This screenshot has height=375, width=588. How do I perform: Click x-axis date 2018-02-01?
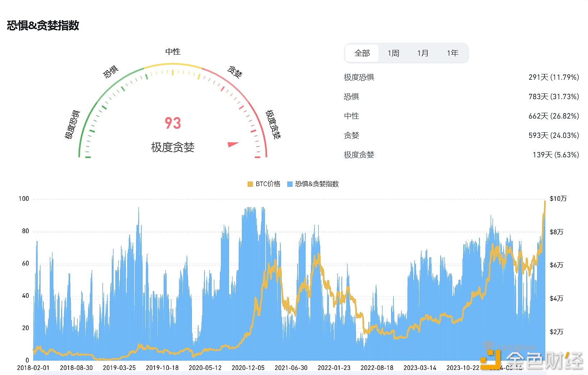tap(33, 368)
